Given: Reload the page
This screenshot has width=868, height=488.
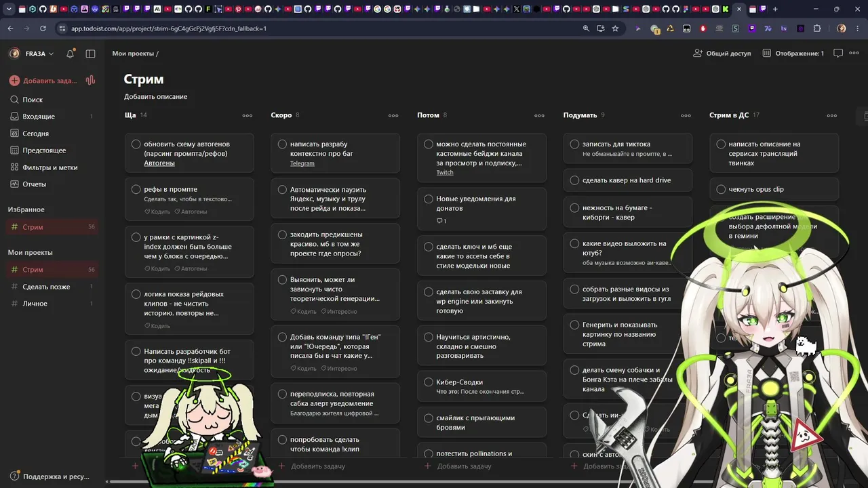Looking at the screenshot, I should click(43, 28).
